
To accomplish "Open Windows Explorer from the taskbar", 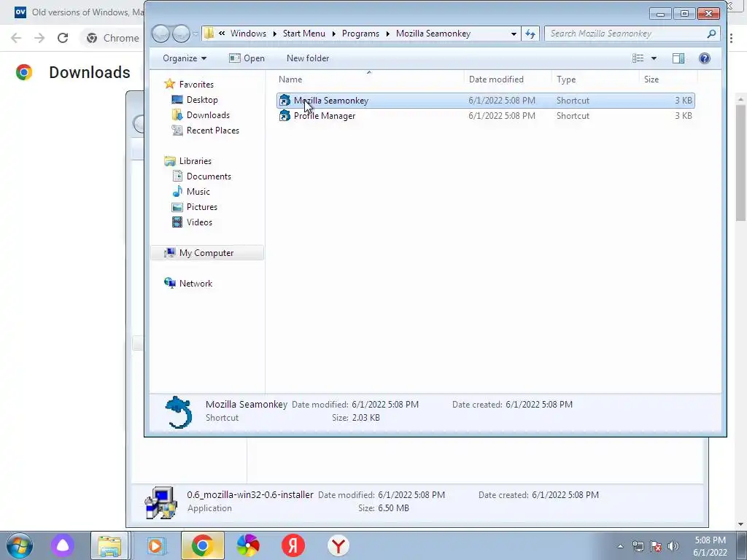I will (x=109, y=545).
